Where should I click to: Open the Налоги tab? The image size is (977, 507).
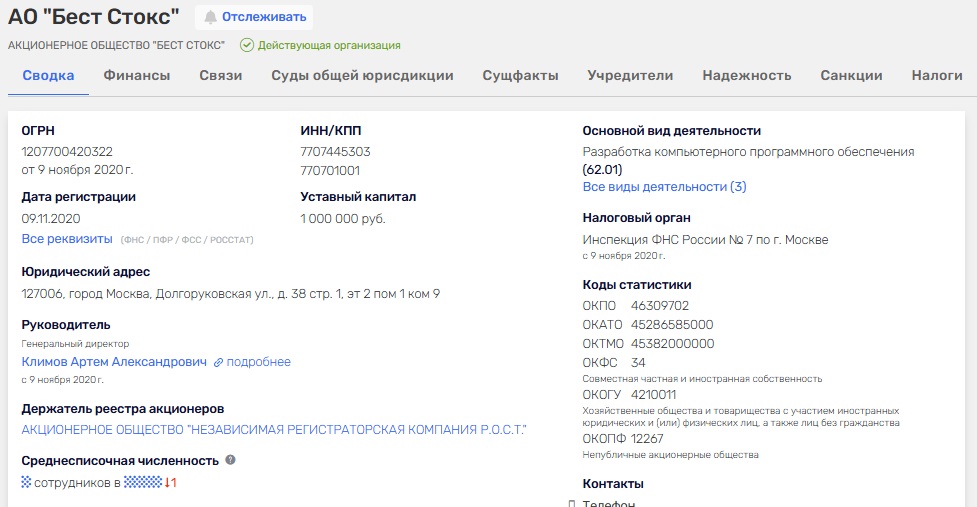point(936,75)
